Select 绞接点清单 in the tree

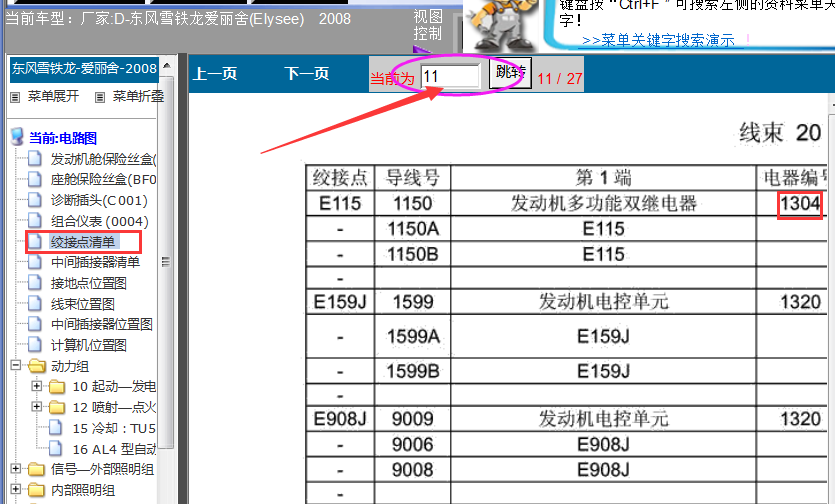point(83,242)
